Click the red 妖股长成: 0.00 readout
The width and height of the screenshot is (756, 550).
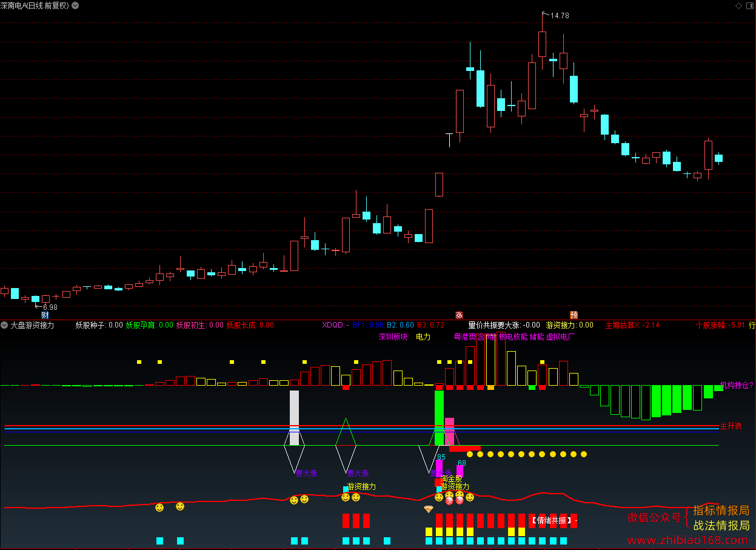250,325
